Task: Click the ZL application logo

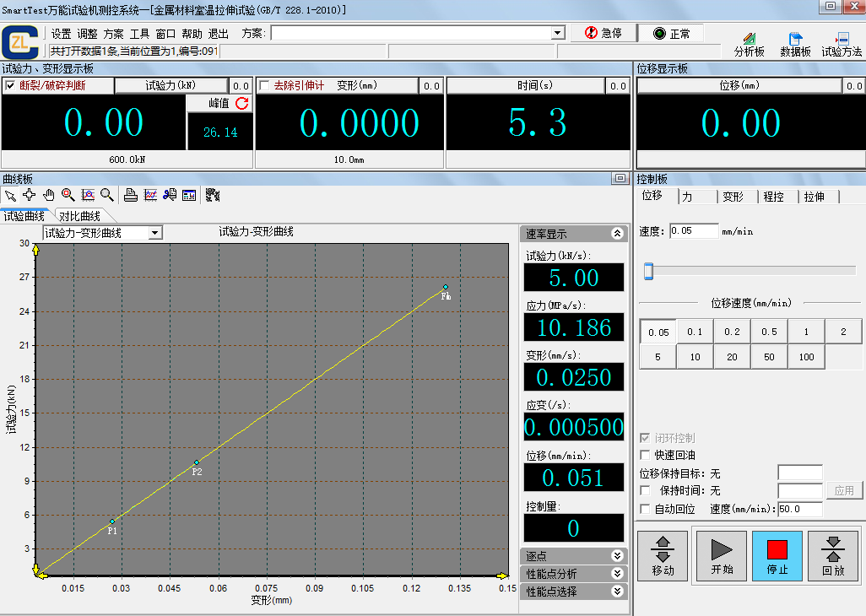Action: (20, 42)
